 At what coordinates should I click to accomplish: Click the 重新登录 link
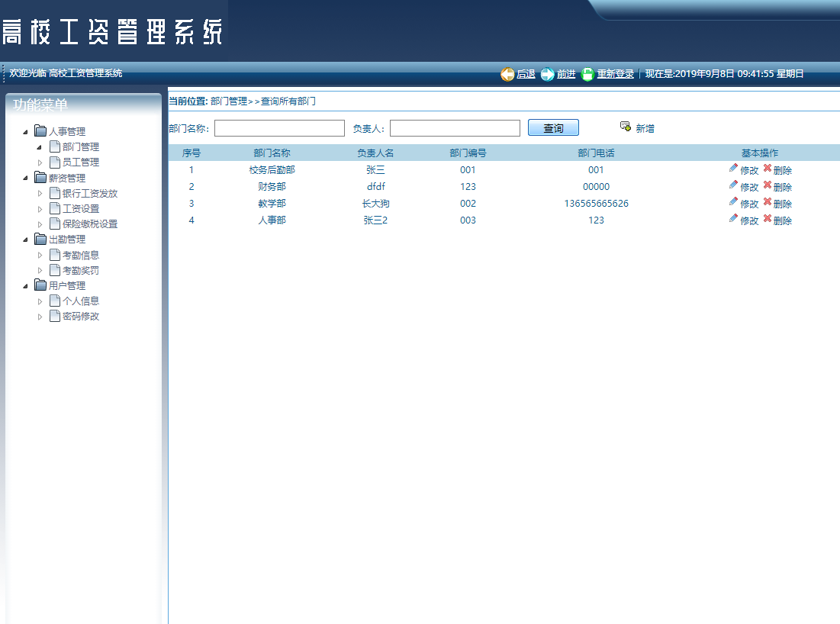tap(616, 74)
